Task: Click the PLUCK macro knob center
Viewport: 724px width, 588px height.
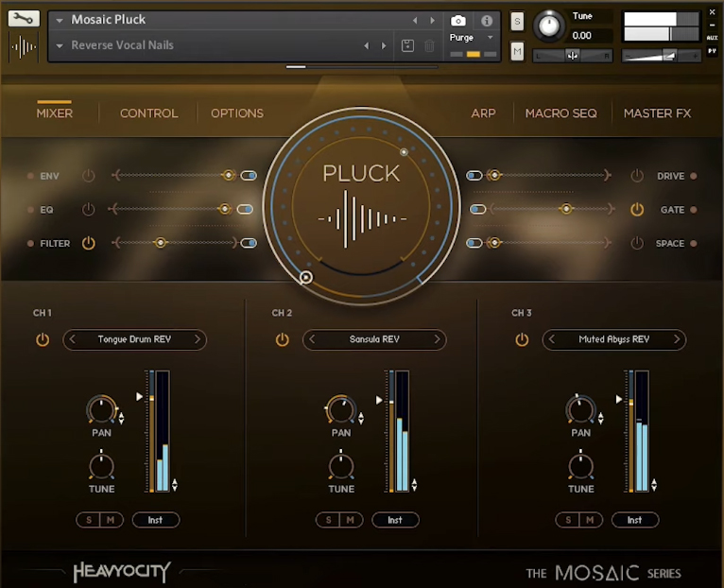Action: (x=361, y=206)
